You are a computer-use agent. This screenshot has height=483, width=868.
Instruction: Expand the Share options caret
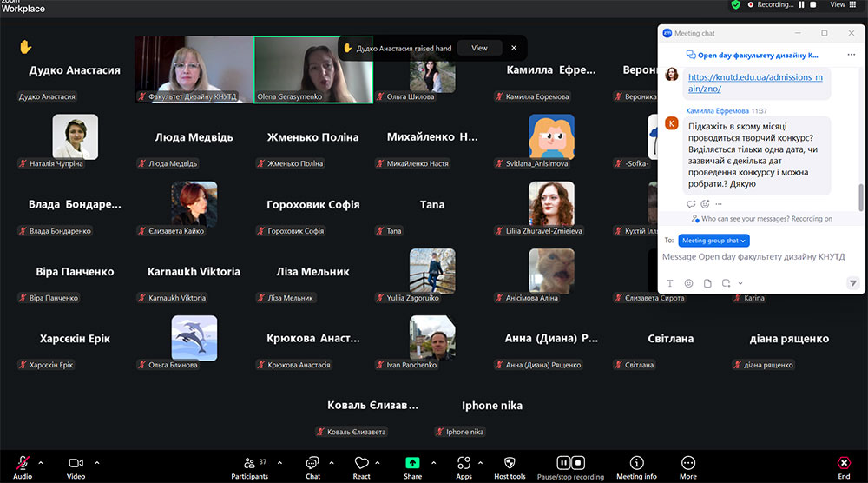click(x=432, y=462)
